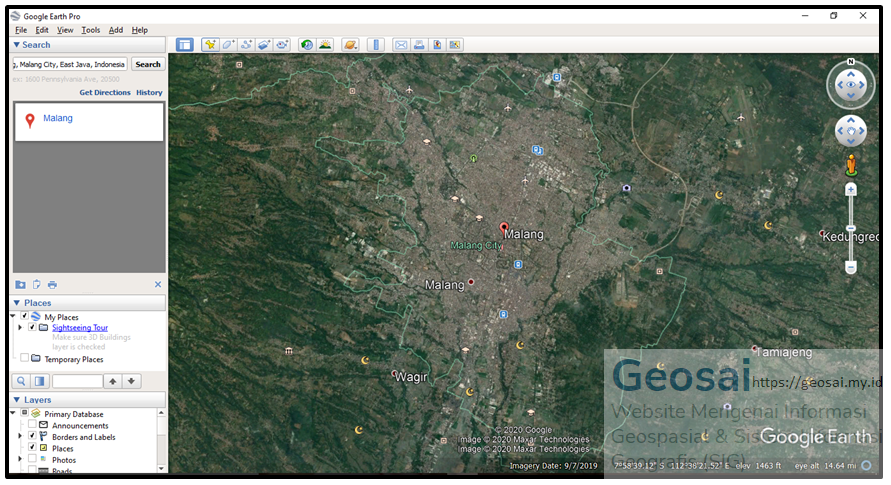Image resolution: width=891 pixels, height=485 pixels.
Task: Click the Print icon in toolbar
Action: coord(419,45)
